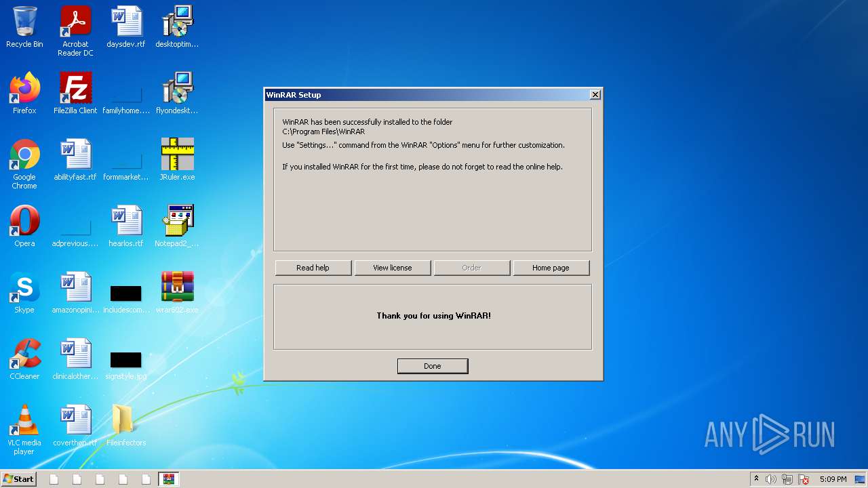The width and height of the screenshot is (868, 488).
Task: Open the Skype desktop shortcut
Action: 24,293
